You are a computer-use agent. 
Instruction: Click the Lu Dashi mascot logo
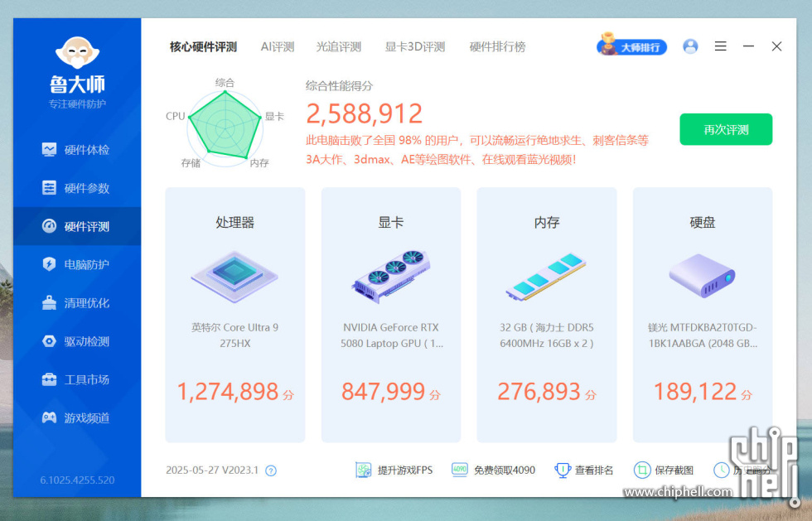pos(77,53)
